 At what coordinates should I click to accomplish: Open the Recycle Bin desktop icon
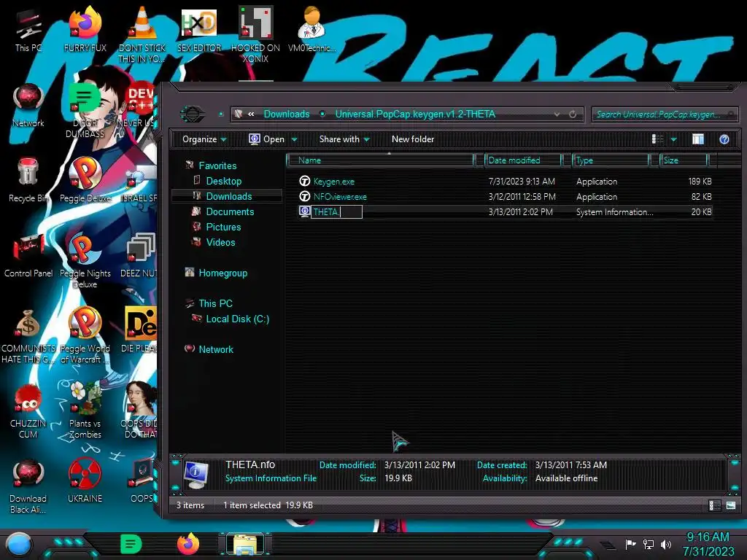(x=28, y=181)
